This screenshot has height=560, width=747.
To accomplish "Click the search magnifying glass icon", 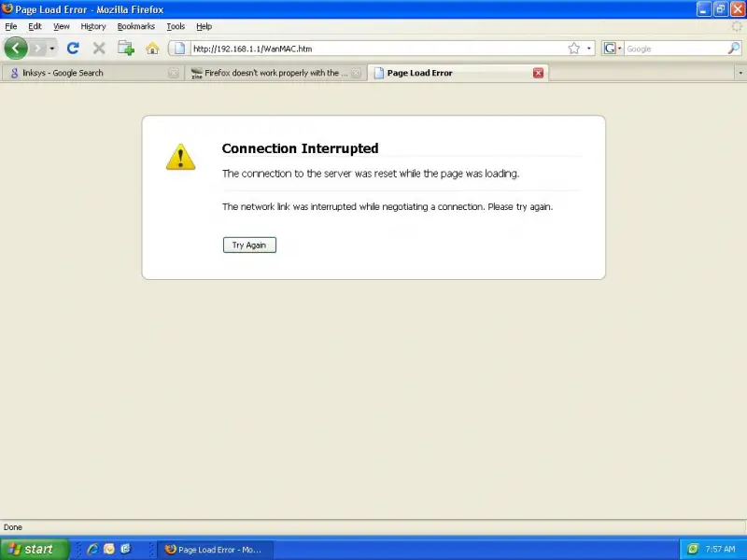I will coord(734,48).
